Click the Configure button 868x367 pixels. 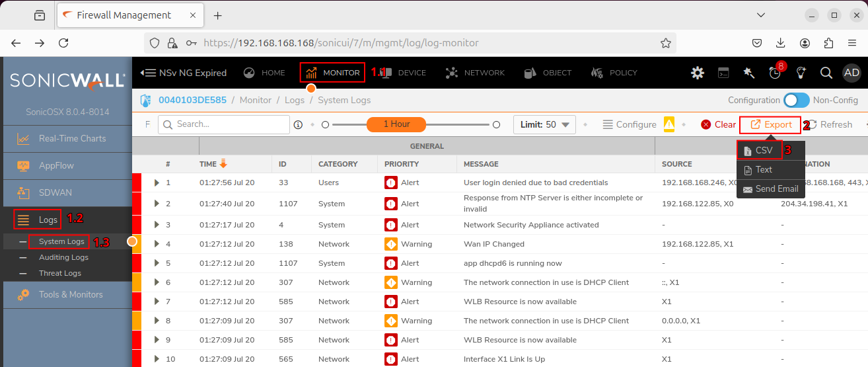pyautogui.click(x=630, y=124)
